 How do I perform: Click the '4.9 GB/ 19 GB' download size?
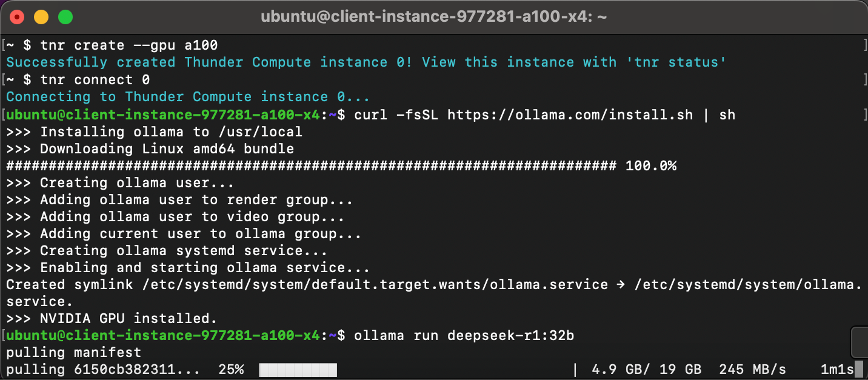pyautogui.click(x=647, y=369)
